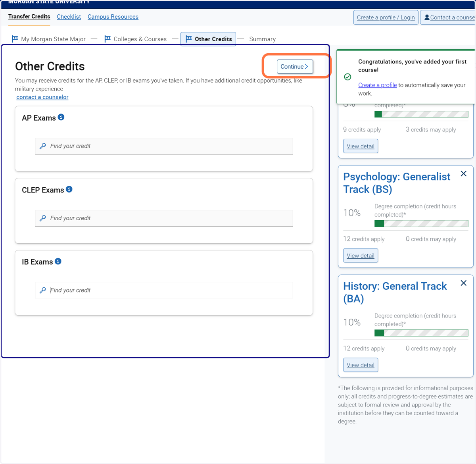Viewport: 476px width, 464px height.
Task: Click the IB Exams search magnifier icon
Action: 43,290
